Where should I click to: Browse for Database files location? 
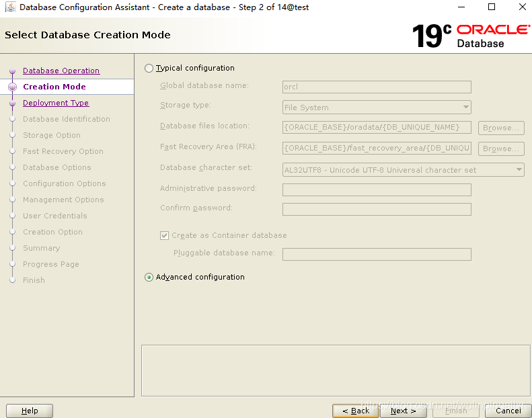[501, 128]
